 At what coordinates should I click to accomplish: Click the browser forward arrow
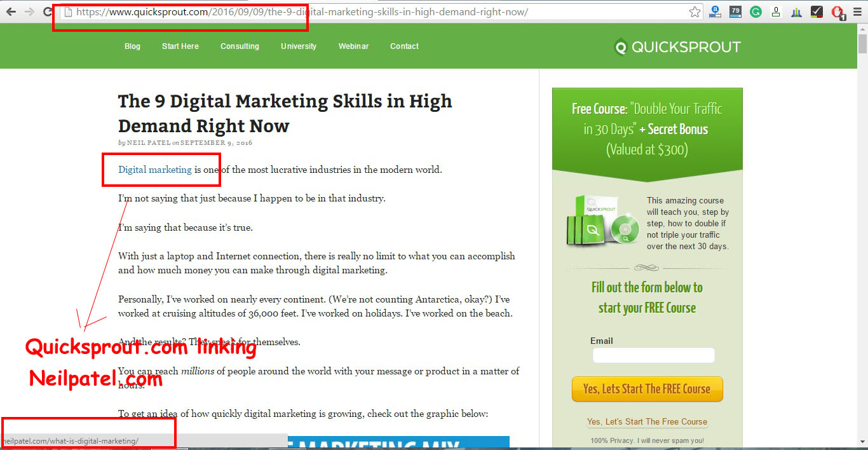(x=29, y=11)
